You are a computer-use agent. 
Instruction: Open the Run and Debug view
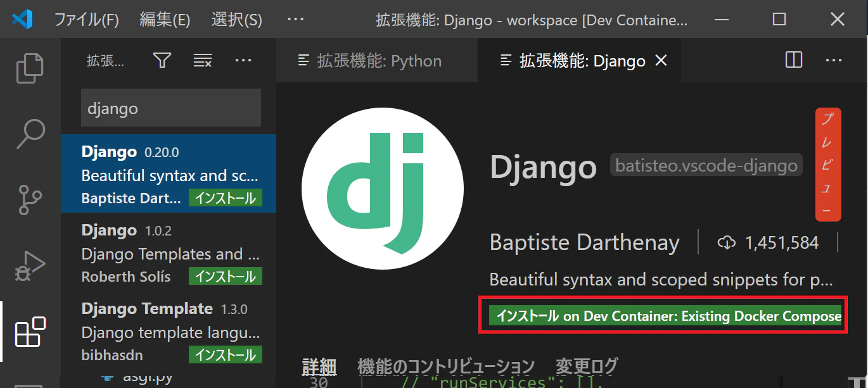[x=30, y=266]
